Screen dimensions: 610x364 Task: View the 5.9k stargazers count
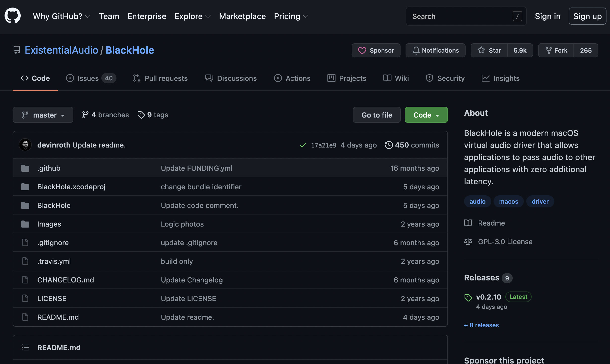click(520, 50)
